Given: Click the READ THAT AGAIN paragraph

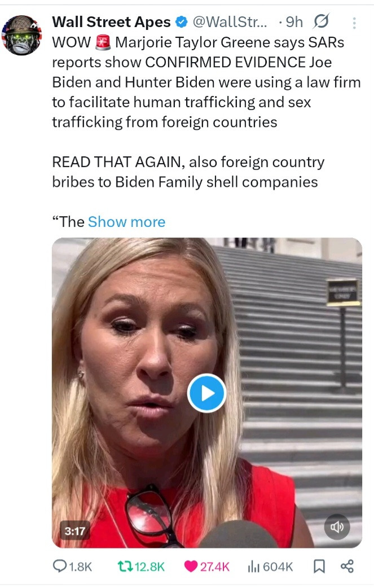Looking at the screenshot, I should pos(188,172).
